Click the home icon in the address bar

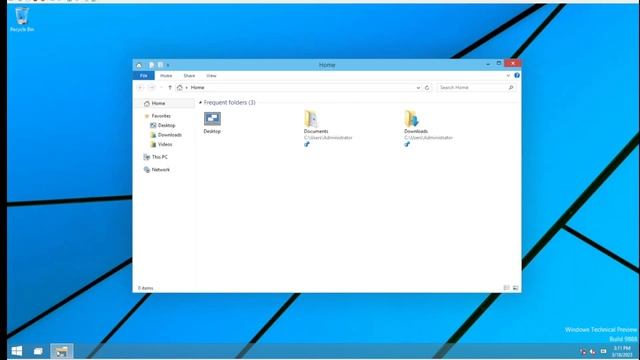(x=180, y=87)
